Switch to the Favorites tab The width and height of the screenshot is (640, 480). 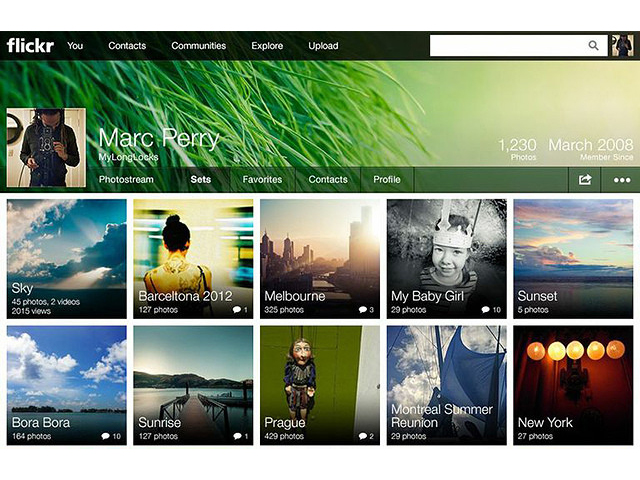[262, 180]
